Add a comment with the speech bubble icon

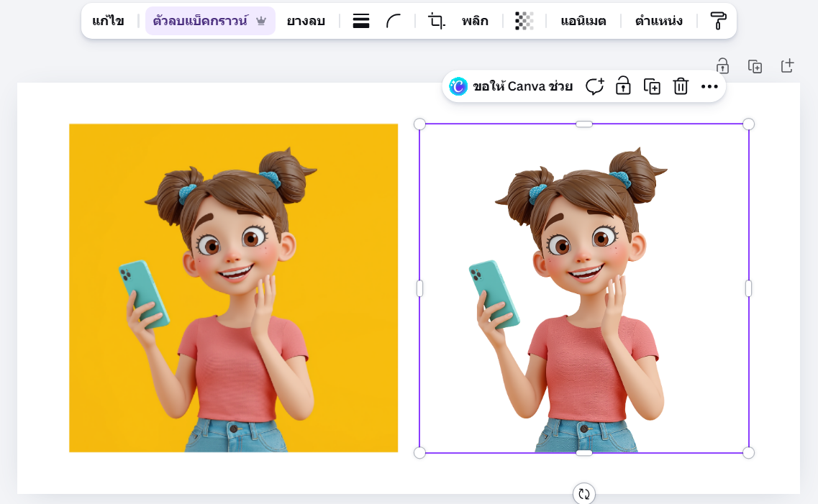594,86
